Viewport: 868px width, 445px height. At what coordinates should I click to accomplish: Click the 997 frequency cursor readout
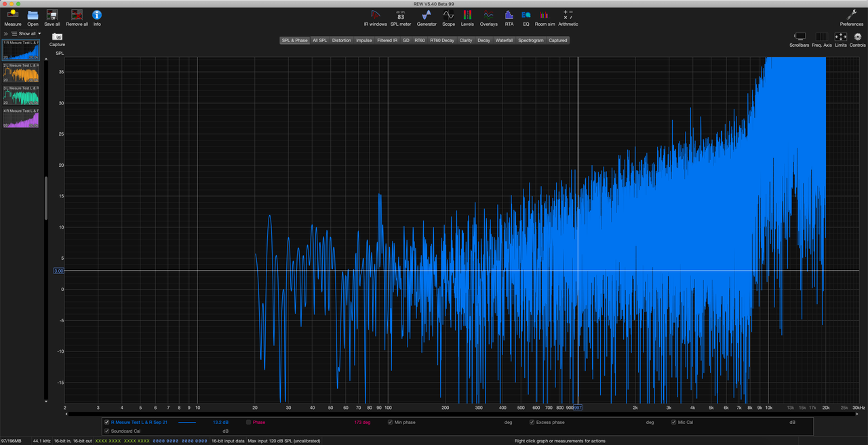pos(578,408)
